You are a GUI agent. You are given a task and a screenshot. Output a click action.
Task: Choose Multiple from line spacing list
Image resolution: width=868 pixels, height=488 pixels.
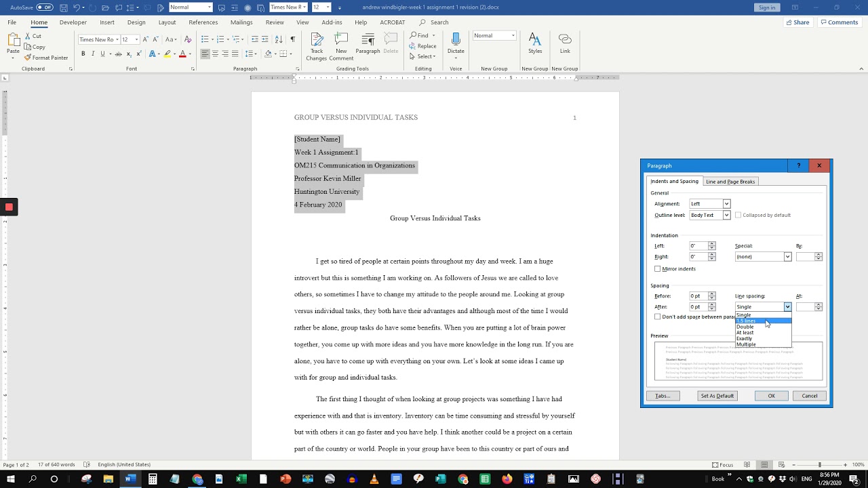(763, 344)
